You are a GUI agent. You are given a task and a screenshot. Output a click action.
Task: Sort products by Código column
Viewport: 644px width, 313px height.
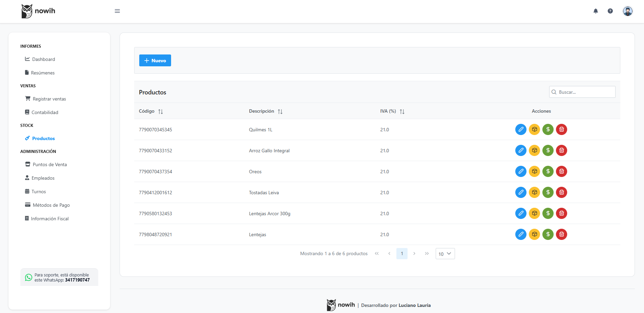pos(161,111)
